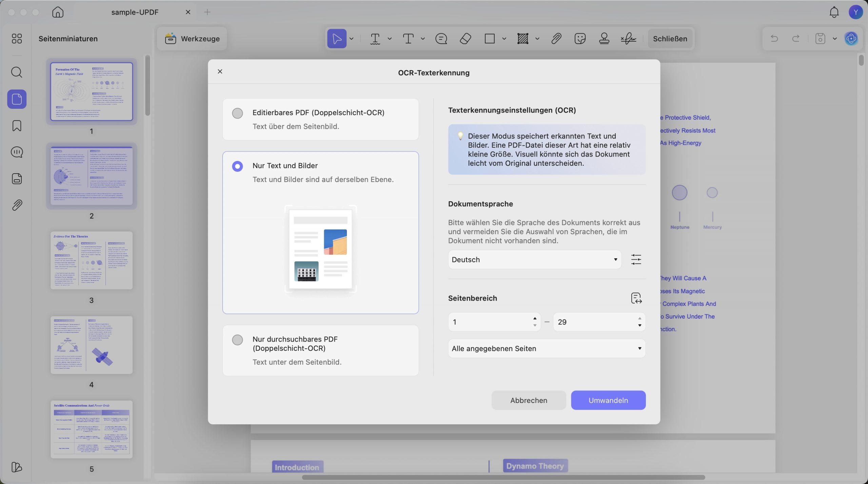This screenshot has height=484, width=868.
Task: Click the Abbrechen button
Action: [529, 400]
